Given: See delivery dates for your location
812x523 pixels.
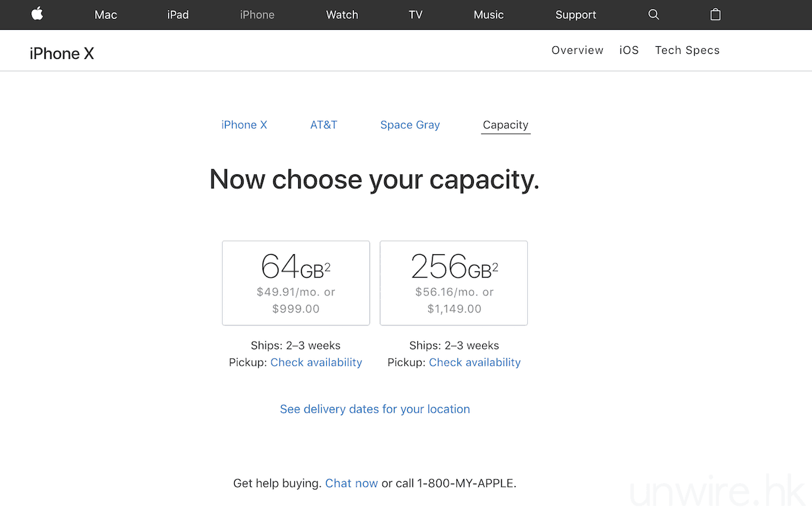Looking at the screenshot, I should 375,410.
